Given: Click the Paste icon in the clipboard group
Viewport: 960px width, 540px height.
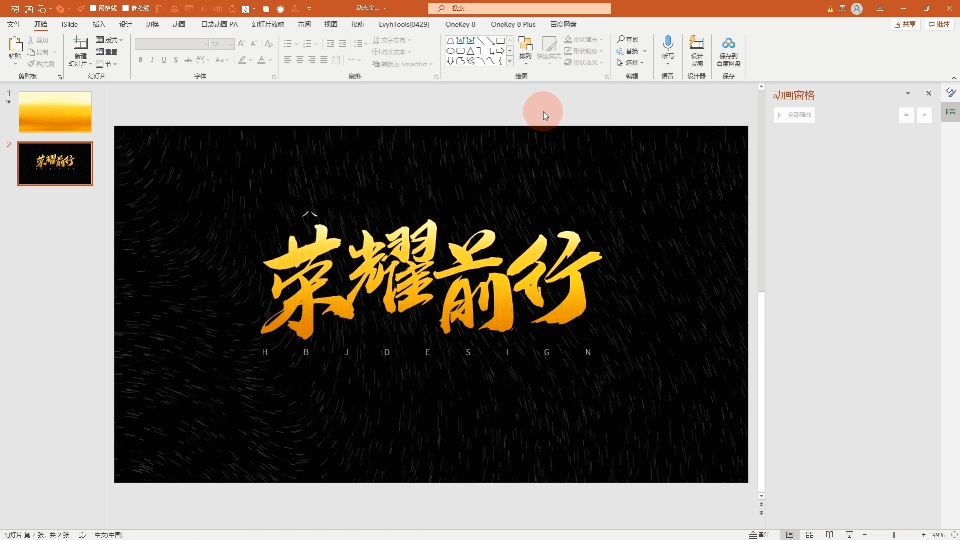Looking at the screenshot, I should [15, 46].
